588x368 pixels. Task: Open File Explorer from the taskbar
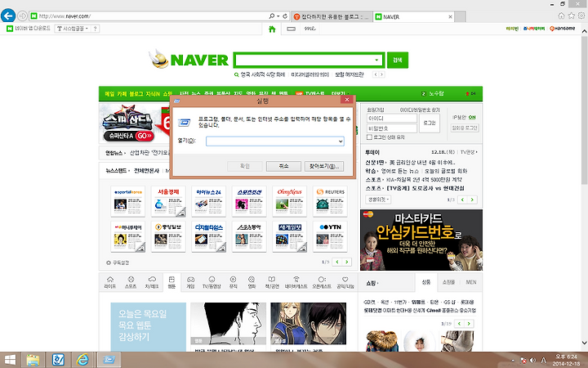coord(33,360)
